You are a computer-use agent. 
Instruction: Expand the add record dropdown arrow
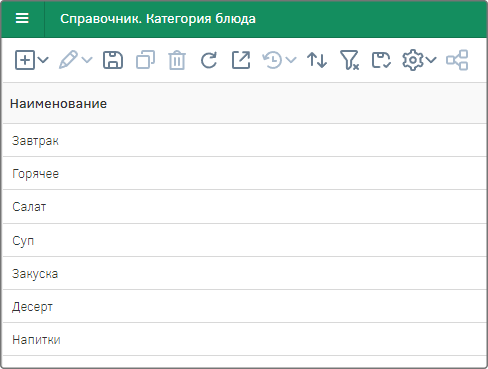(43, 60)
